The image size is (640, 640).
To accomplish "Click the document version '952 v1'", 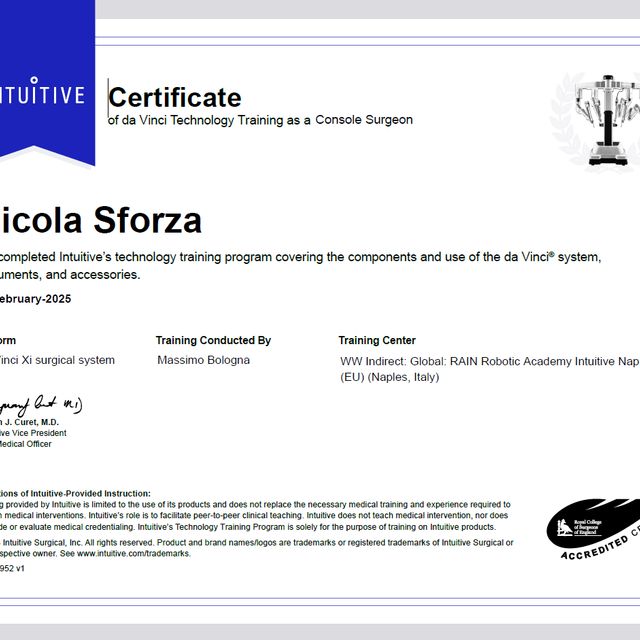I will pyautogui.click(x=12, y=569).
